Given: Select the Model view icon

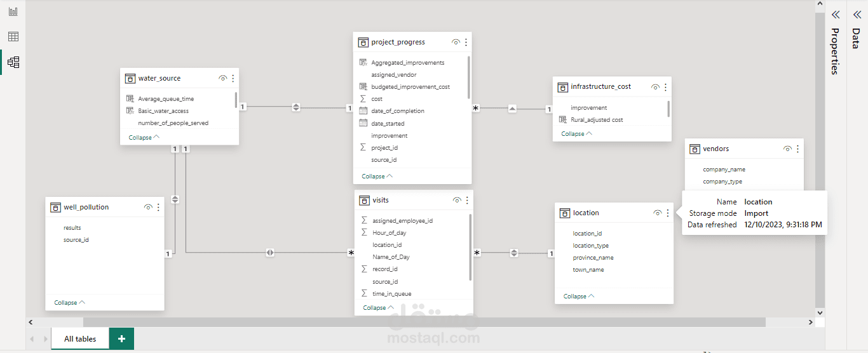Looking at the screenshot, I should pyautogui.click(x=13, y=62).
